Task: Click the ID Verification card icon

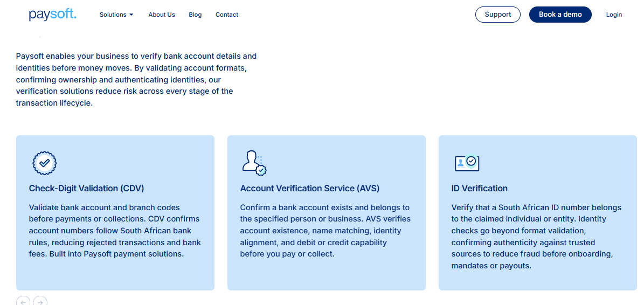Action: coord(467,163)
